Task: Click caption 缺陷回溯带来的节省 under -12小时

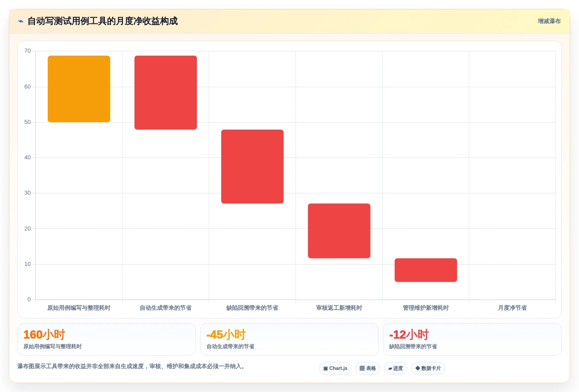Action: point(413,347)
